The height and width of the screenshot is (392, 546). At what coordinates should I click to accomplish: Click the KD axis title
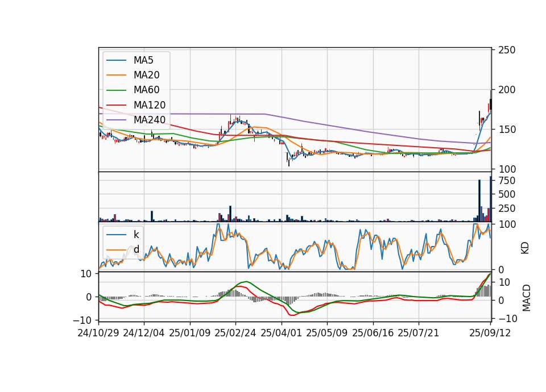click(525, 248)
